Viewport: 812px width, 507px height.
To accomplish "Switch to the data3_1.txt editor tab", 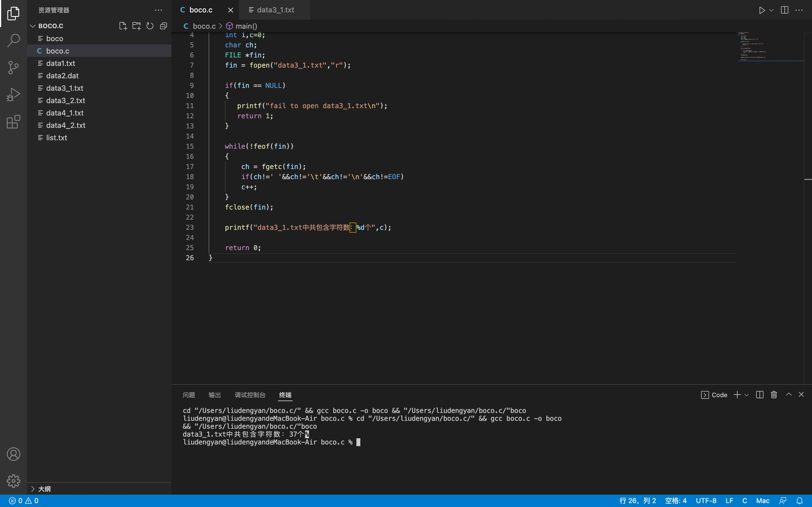I will coord(275,10).
